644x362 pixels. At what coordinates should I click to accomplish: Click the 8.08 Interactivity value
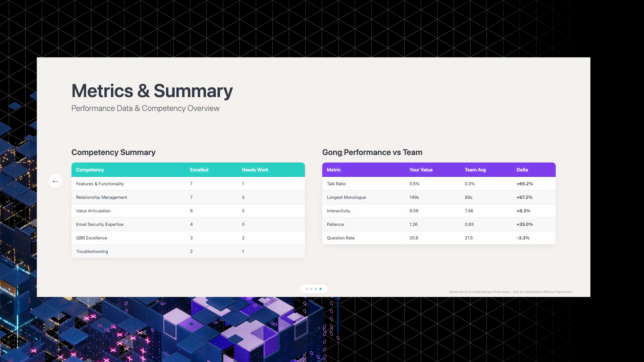click(x=414, y=211)
